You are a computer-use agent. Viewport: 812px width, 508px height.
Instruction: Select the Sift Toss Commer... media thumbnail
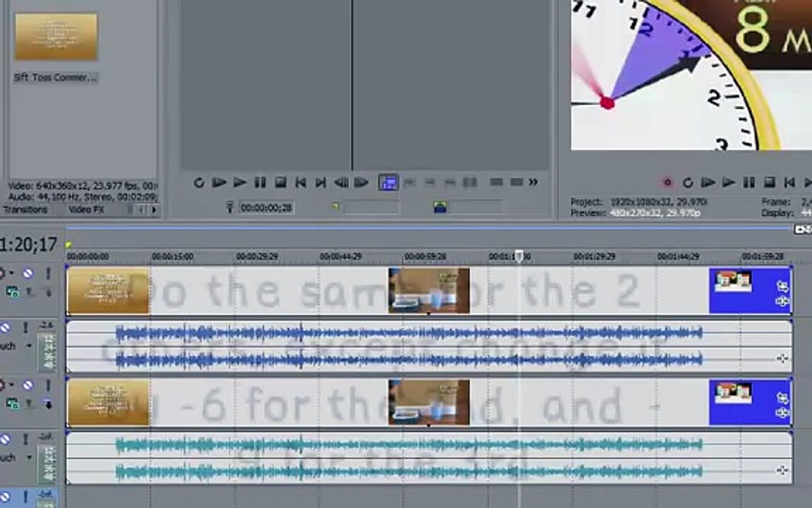tap(56, 37)
